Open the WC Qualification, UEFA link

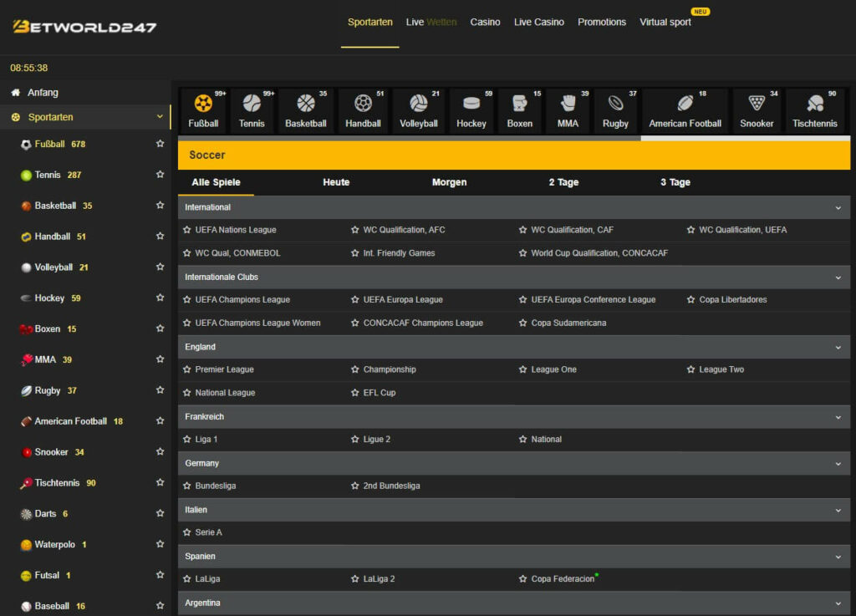743,230
